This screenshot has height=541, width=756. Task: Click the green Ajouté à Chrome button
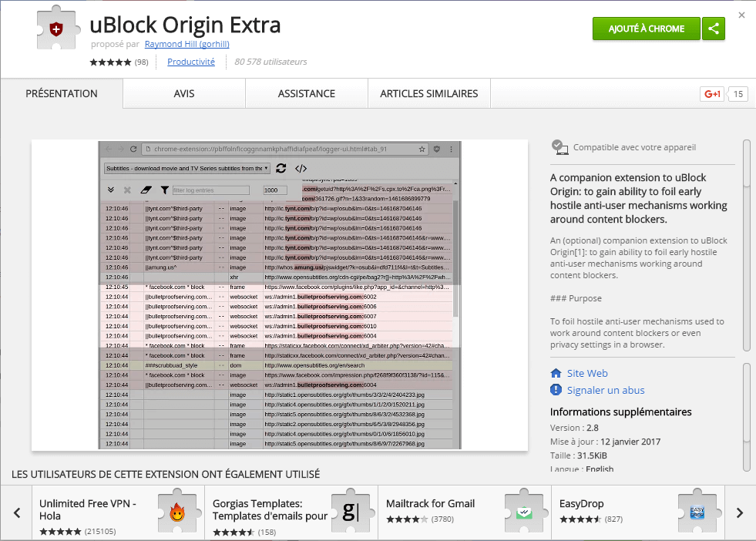coord(646,29)
